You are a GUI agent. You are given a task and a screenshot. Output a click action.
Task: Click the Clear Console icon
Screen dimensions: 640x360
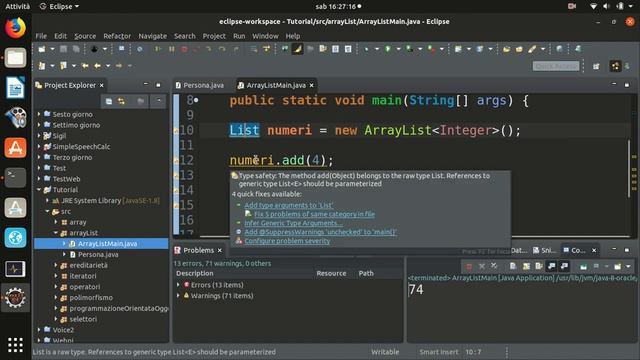tap(513, 267)
